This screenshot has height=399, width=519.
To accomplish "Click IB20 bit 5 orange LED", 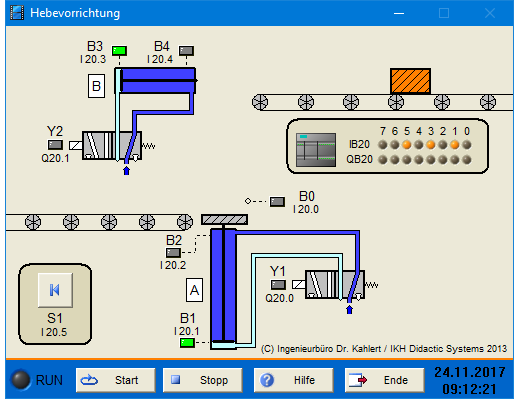I will 407,145.
